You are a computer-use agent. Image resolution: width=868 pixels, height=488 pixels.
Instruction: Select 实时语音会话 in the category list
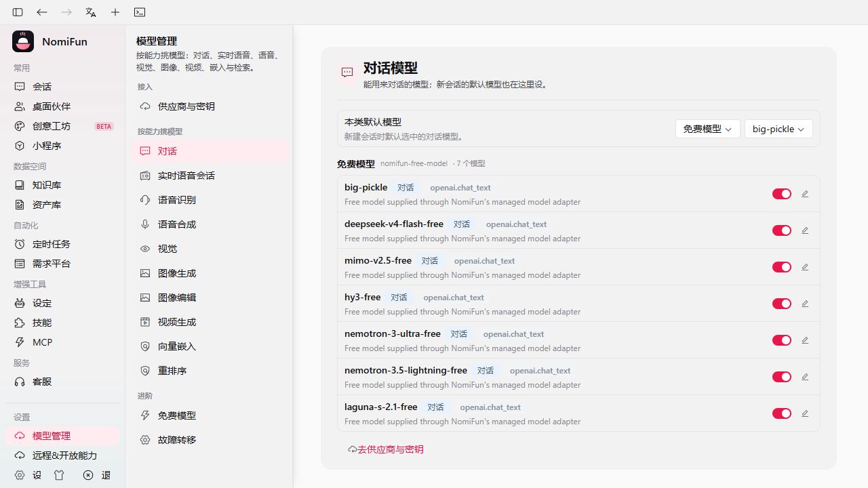pos(210,176)
